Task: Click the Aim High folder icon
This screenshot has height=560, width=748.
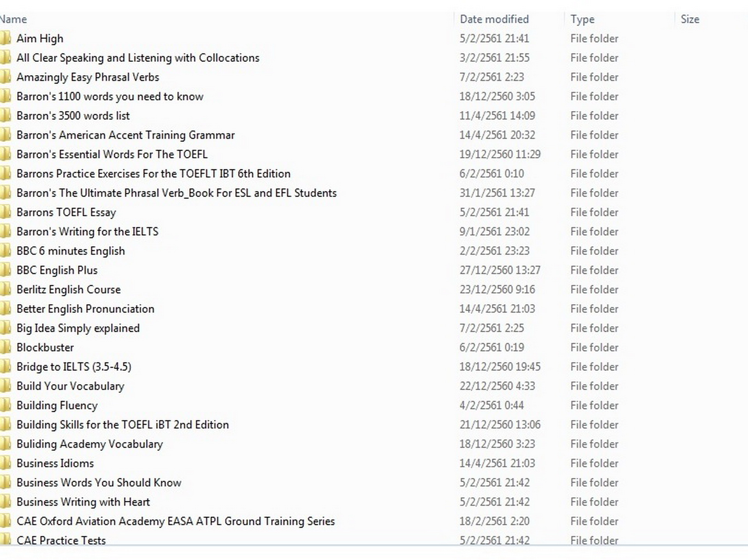Action: click(5, 39)
